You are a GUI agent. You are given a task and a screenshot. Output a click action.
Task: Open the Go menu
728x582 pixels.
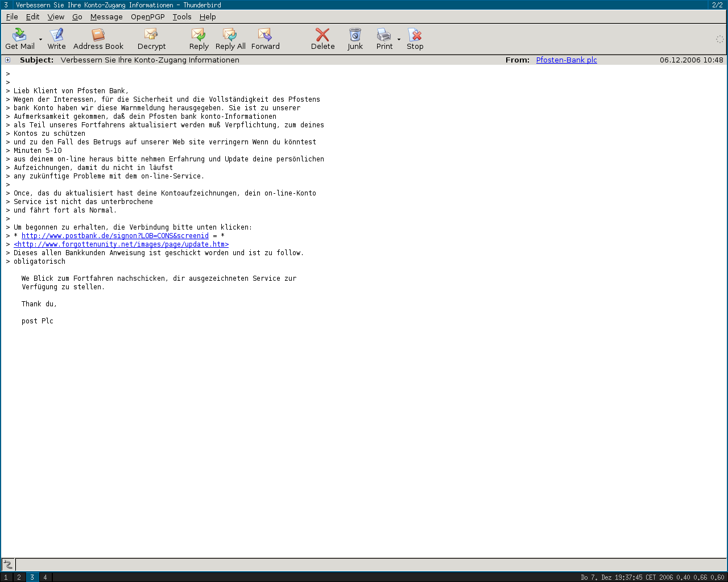pyautogui.click(x=77, y=17)
